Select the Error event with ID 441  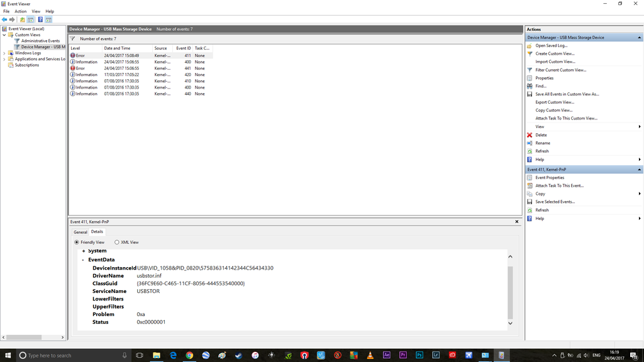[x=141, y=69]
